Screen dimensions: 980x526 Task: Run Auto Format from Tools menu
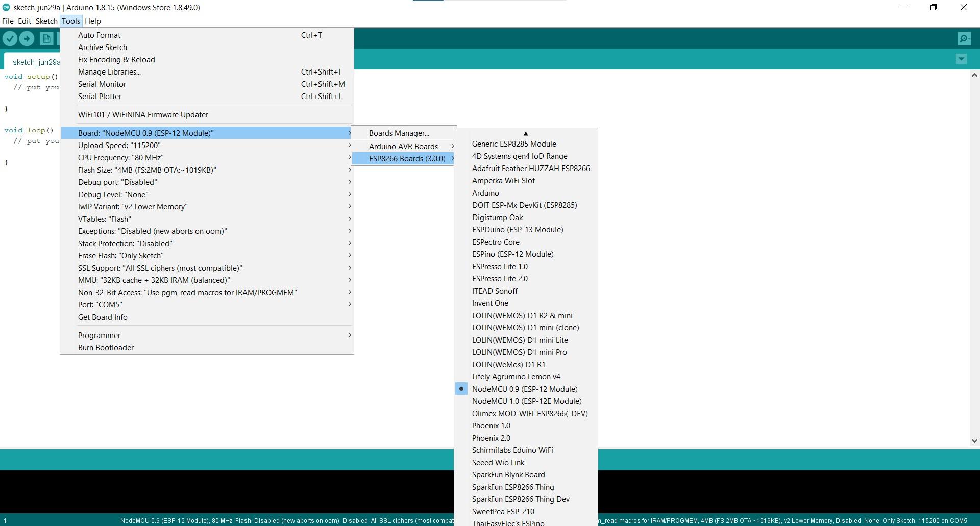coord(207,35)
